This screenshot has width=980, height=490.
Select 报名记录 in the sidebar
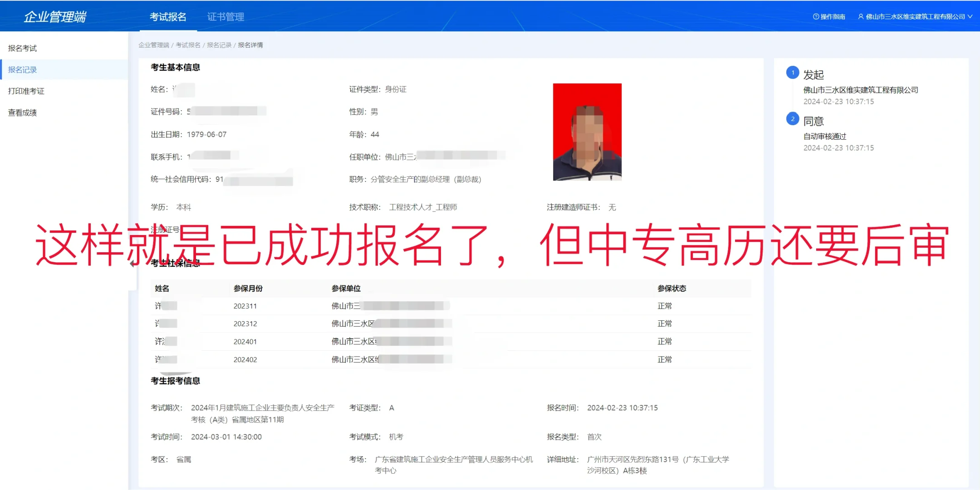tap(22, 70)
